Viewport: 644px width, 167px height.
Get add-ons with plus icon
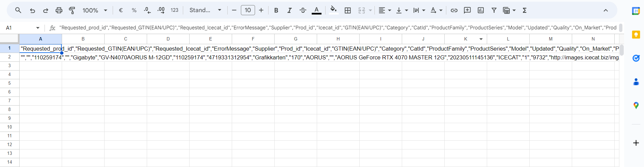pos(636,143)
